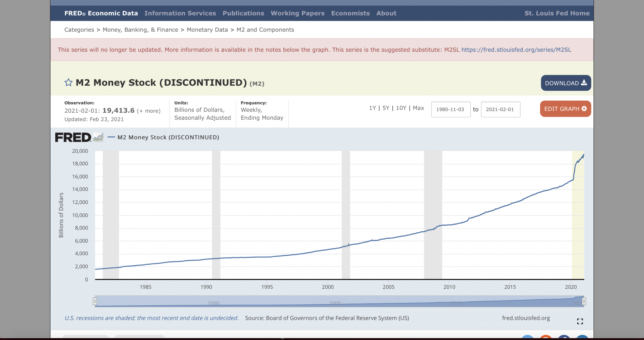This screenshot has height=340, width=644.
Task: Click the end date field 2021-02-01
Action: pyautogui.click(x=500, y=109)
